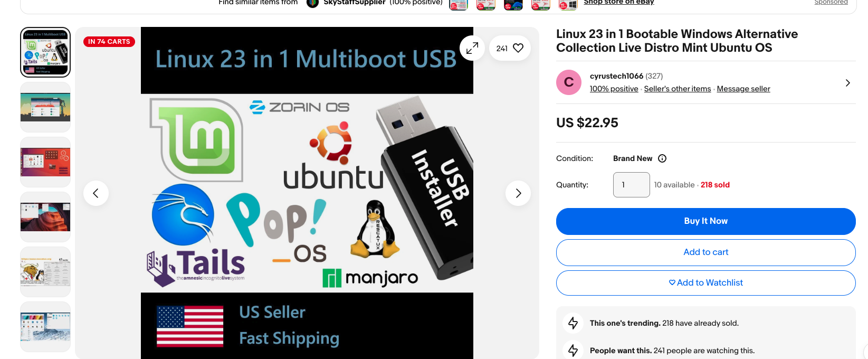Open the Brand New condition info icon
This screenshot has height=359, width=868.
click(x=662, y=158)
